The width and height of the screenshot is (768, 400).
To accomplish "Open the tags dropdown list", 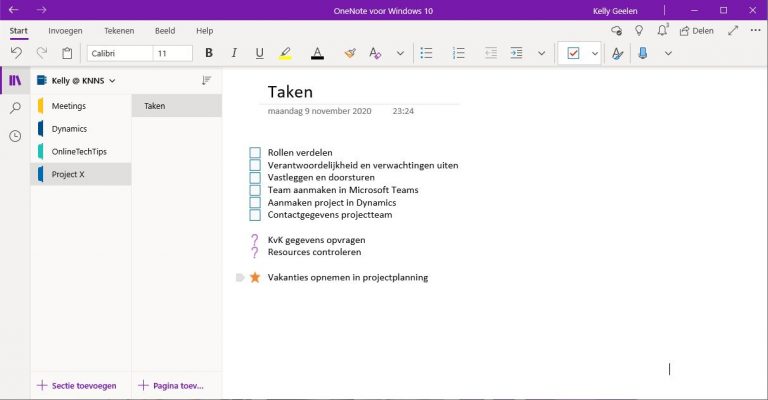I will (x=595, y=53).
